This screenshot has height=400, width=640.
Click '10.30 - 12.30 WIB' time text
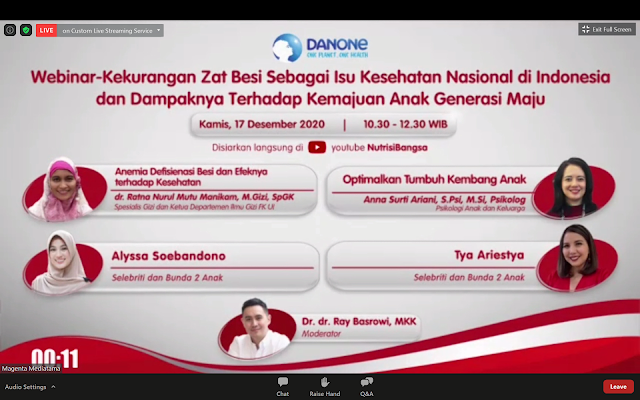click(x=405, y=124)
